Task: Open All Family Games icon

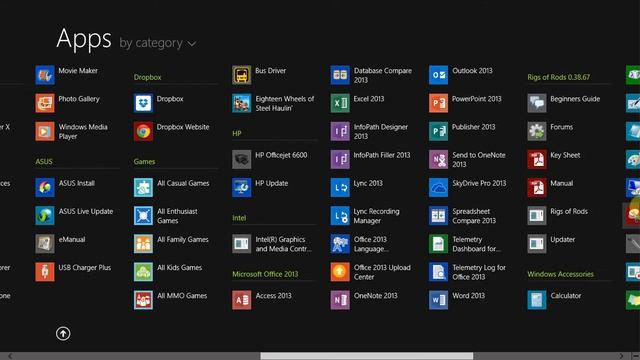Action: point(143,244)
